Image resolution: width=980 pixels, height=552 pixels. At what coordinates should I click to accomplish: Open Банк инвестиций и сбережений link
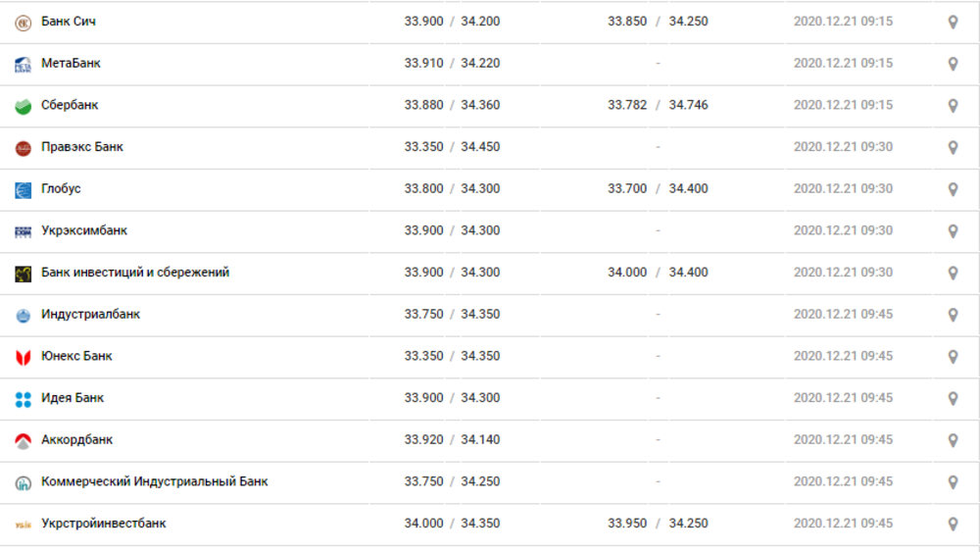tap(135, 273)
